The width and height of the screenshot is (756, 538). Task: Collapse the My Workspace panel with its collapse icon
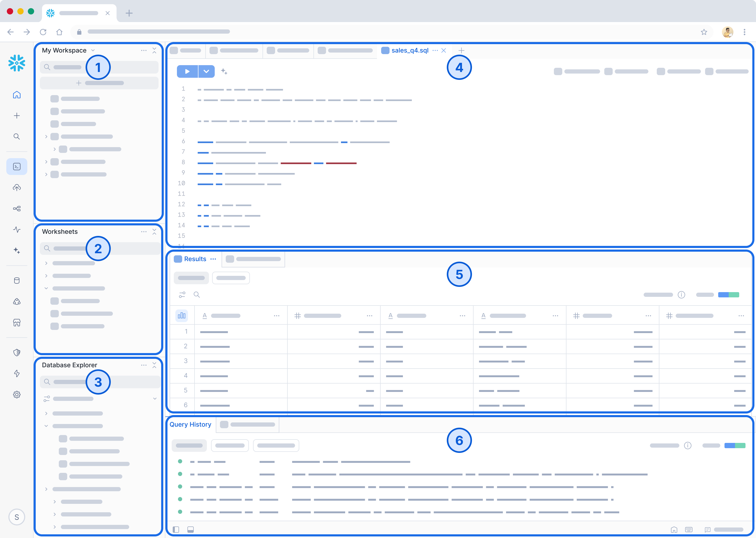155,50
